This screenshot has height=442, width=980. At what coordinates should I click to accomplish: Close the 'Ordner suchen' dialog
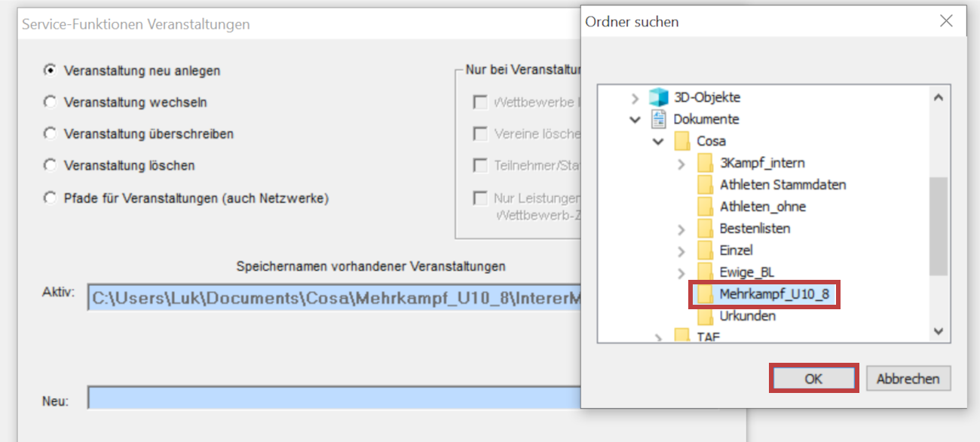pos(946,21)
